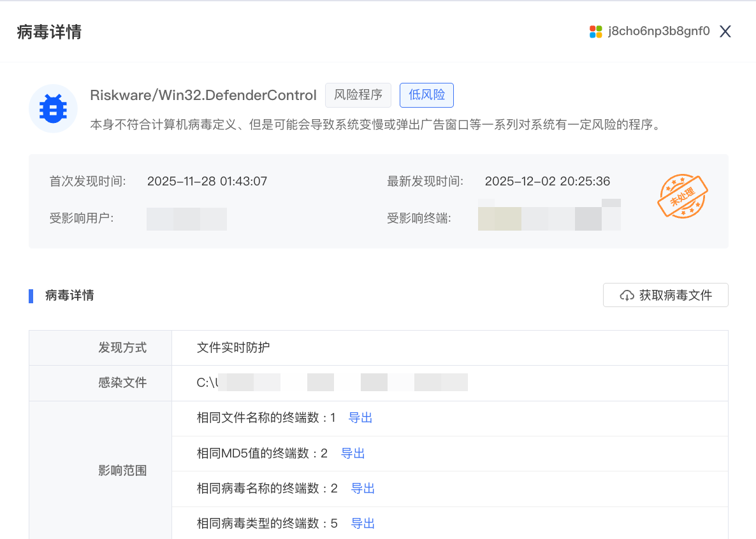Click the 低风险 risk level tag
756x539 pixels.
426,95
